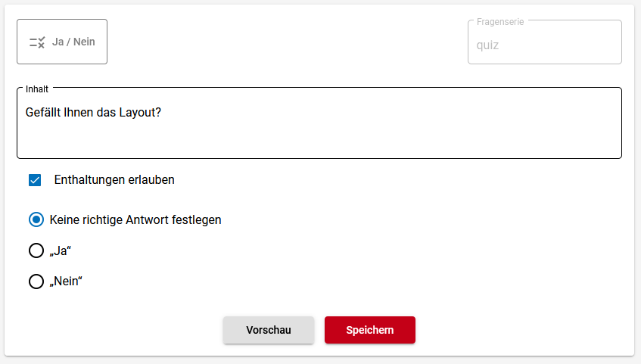Uncheck the Enthaltungen erlauben checkbox
Screen dimensions: 641x364
35,180
